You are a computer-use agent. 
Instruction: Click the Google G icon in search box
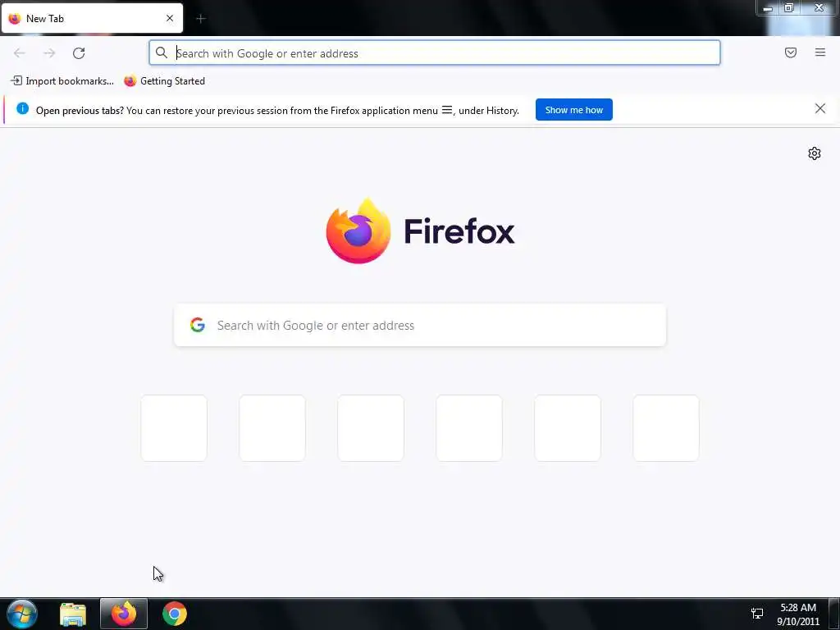point(198,325)
